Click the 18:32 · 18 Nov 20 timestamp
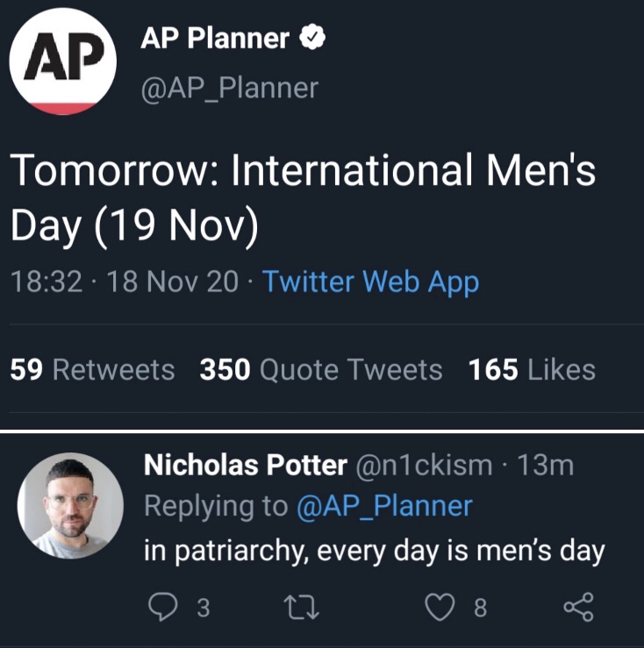This screenshot has width=644, height=648. [125, 281]
